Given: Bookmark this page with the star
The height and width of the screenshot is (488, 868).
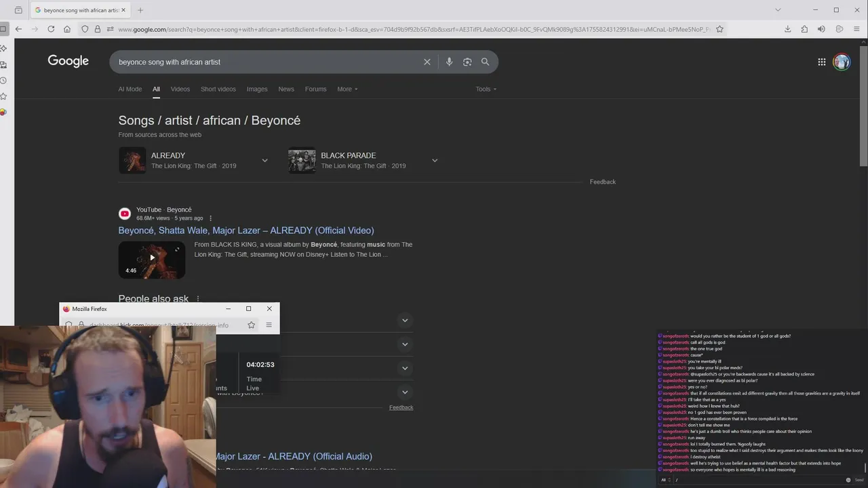Looking at the screenshot, I should click(719, 29).
